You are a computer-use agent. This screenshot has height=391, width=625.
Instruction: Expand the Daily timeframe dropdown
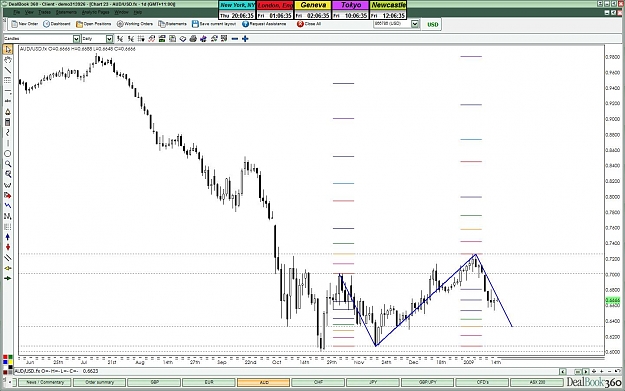click(109, 39)
